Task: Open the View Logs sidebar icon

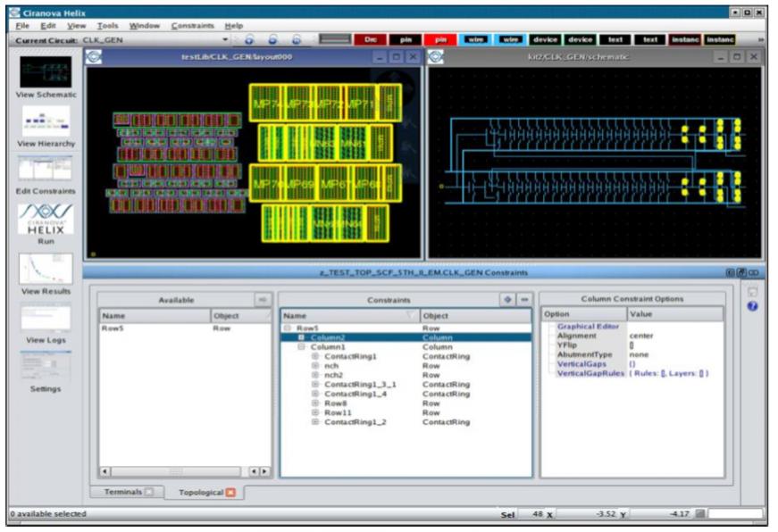Action: (x=46, y=318)
